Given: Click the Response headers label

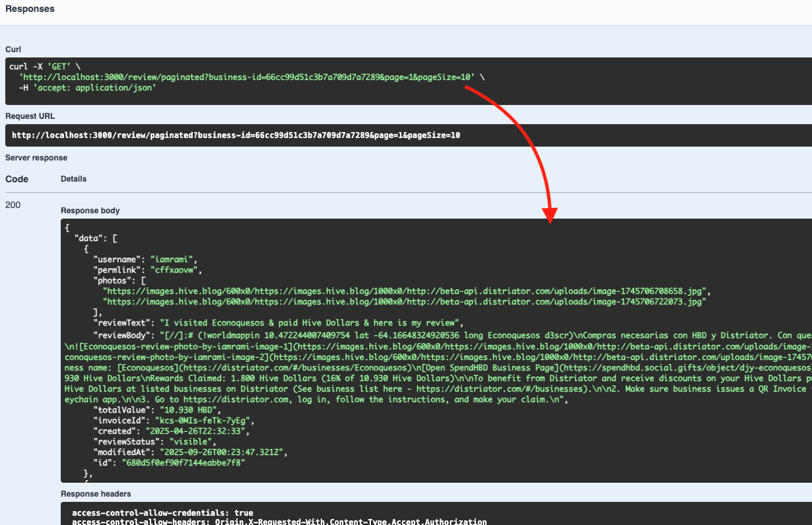Looking at the screenshot, I should (x=96, y=494).
